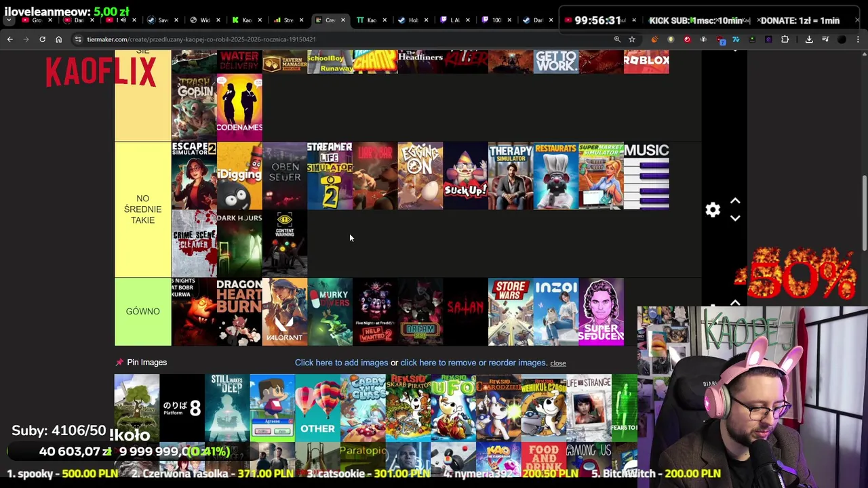The height and width of the screenshot is (488, 868).
Task: Open the zoom magnifier icon in address bar
Action: coord(617,39)
